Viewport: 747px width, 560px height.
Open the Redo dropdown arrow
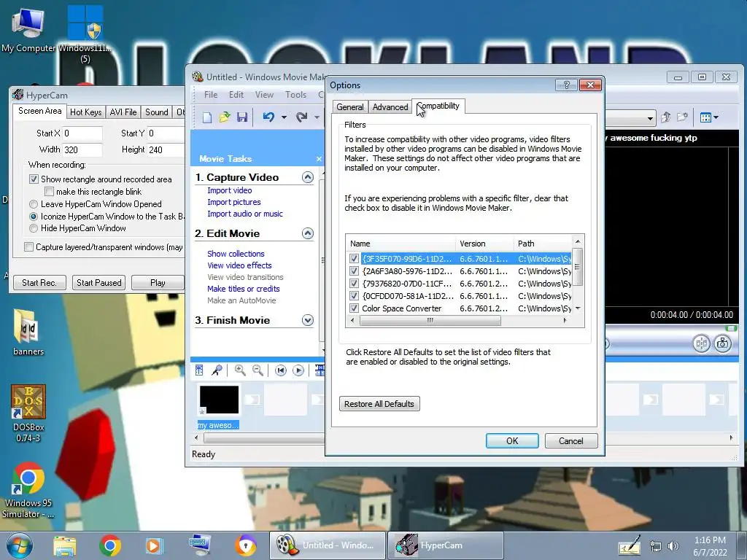tap(317, 117)
